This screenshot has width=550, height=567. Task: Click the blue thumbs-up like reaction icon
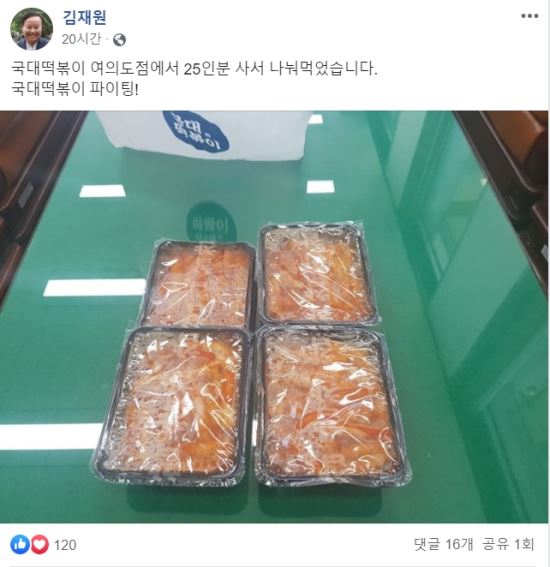pyautogui.click(x=20, y=545)
